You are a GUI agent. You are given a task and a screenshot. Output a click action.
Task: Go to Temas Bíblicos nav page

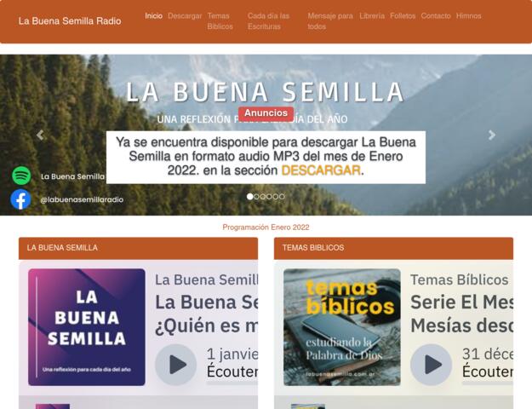[x=220, y=21]
